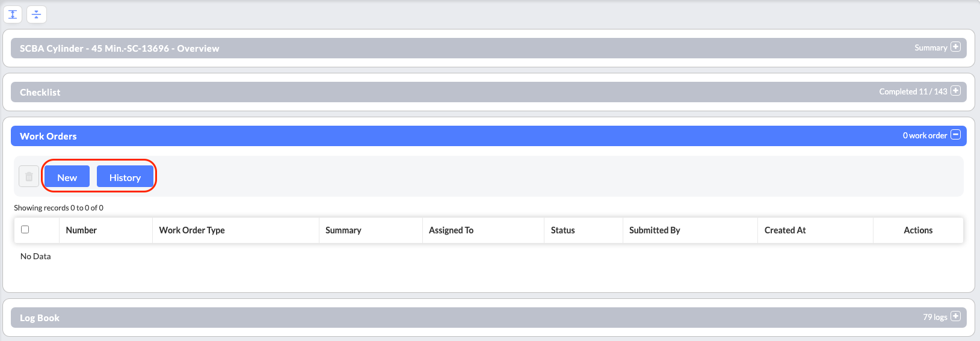Click the '0 work order' count text
980x341 pixels.
(x=925, y=135)
